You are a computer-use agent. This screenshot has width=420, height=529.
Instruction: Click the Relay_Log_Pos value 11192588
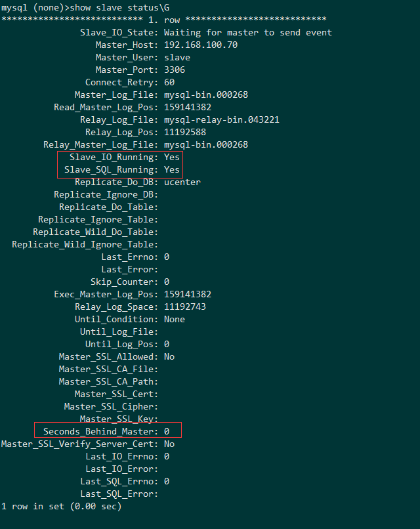click(185, 132)
